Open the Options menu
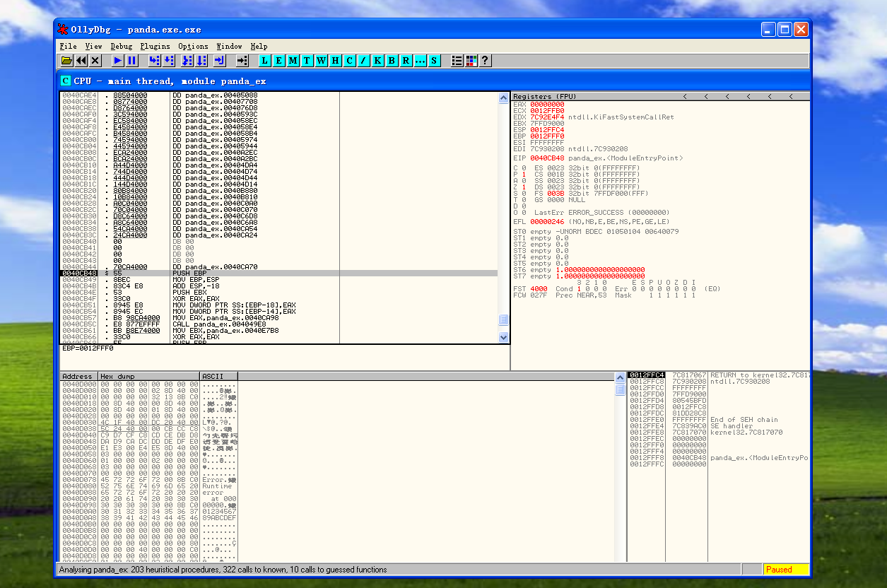887x588 pixels. [193, 46]
